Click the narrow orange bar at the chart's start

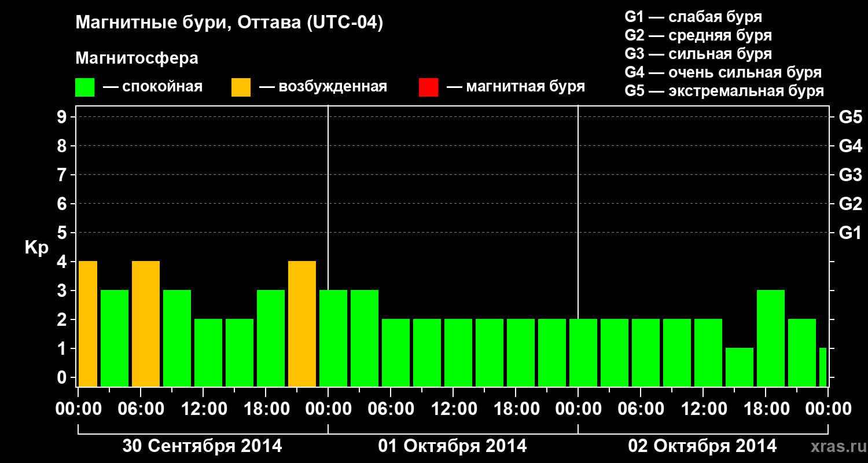tap(88, 324)
